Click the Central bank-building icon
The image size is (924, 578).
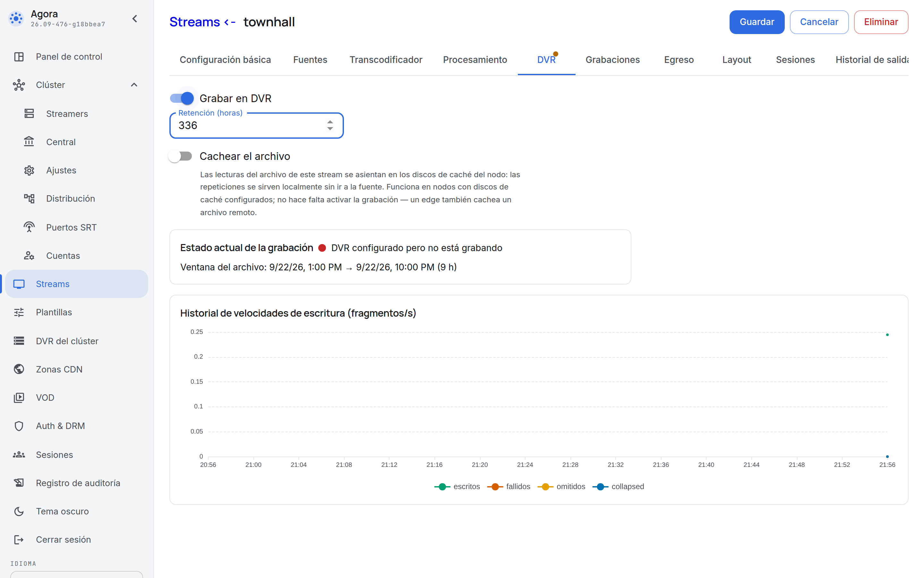pyautogui.click(x=29, y=142)
